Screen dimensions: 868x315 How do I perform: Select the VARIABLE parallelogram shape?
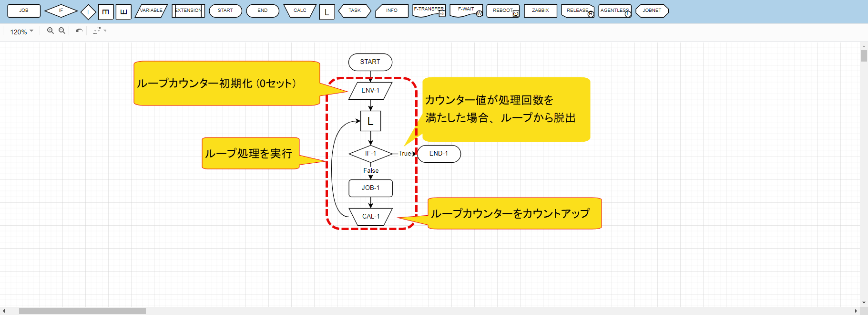[151, 10]
